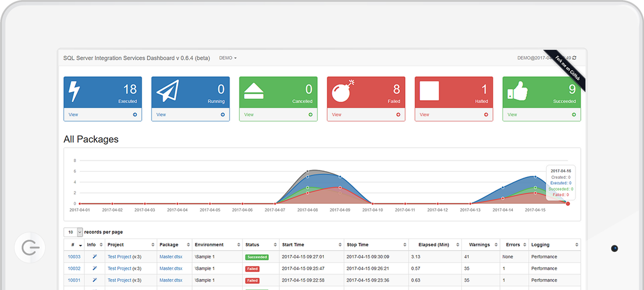Click the square Halted icon
Viewport: 644px width, 290px height.
tap(430, 91)
